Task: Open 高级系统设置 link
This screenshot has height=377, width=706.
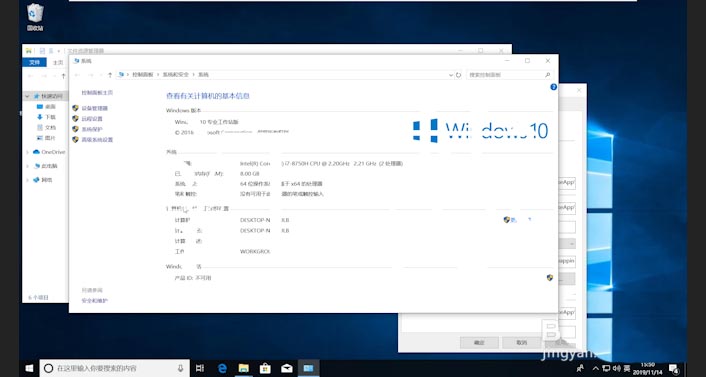Action: (97, 140)
